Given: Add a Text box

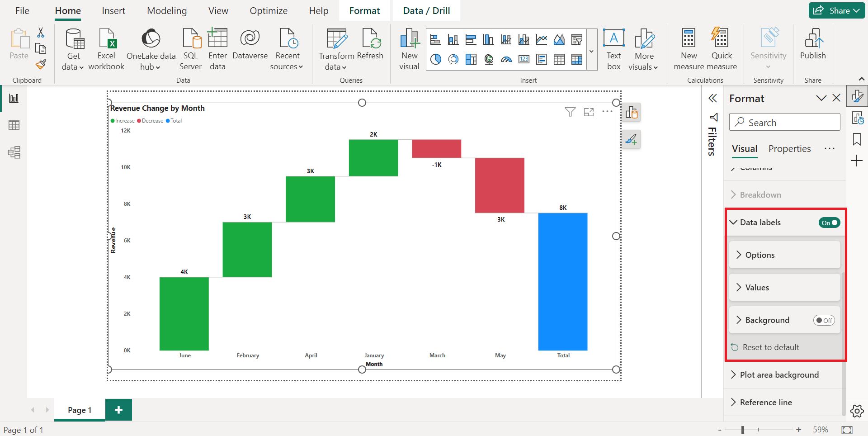Looking at the screenshot, I should click(x=613, y=49).
